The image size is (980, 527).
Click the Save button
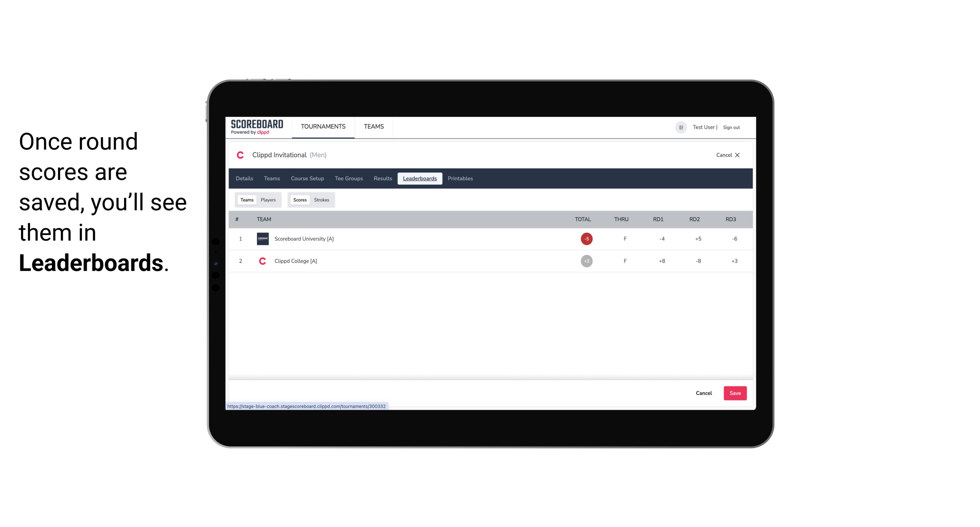pos(734,393)
